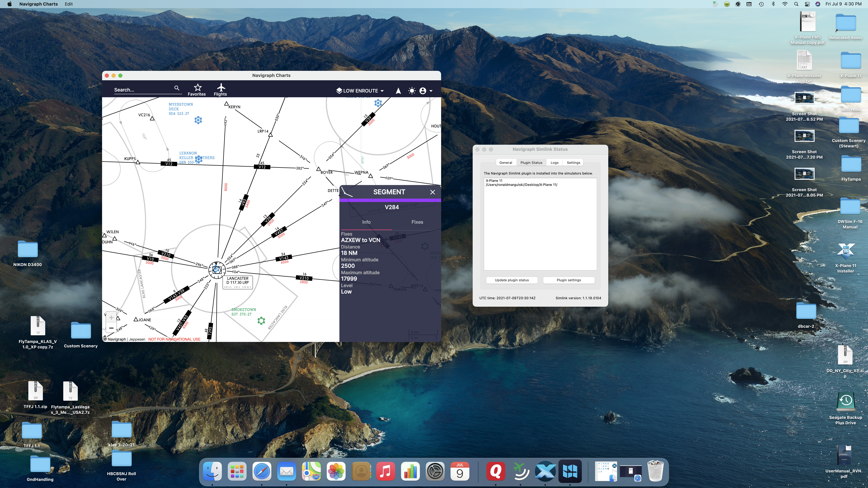
Task: Click the Lancaster VOR symbol on the chart
Action: pos(217,270)
